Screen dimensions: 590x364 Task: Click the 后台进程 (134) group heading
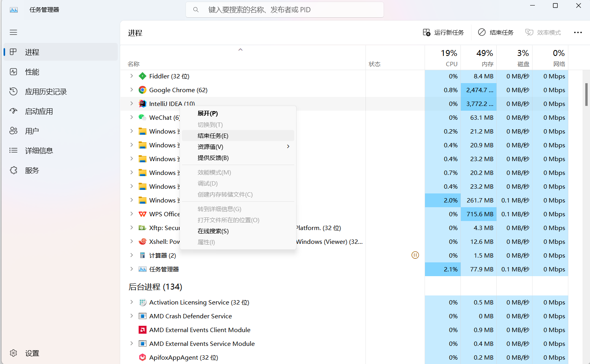click(155, 287)
